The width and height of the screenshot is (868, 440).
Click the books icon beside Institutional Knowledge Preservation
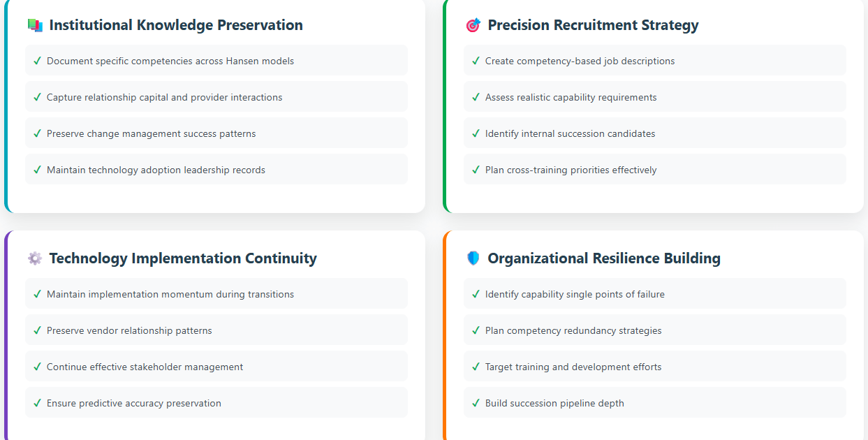(x=35, y=25)
